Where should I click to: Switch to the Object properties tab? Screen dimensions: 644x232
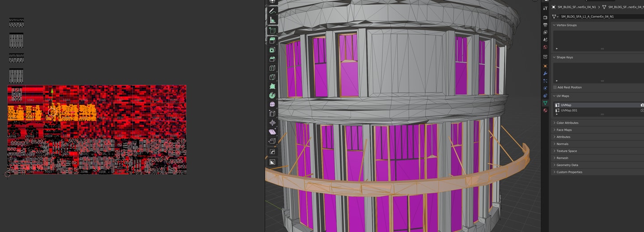(x=545, y=66)
